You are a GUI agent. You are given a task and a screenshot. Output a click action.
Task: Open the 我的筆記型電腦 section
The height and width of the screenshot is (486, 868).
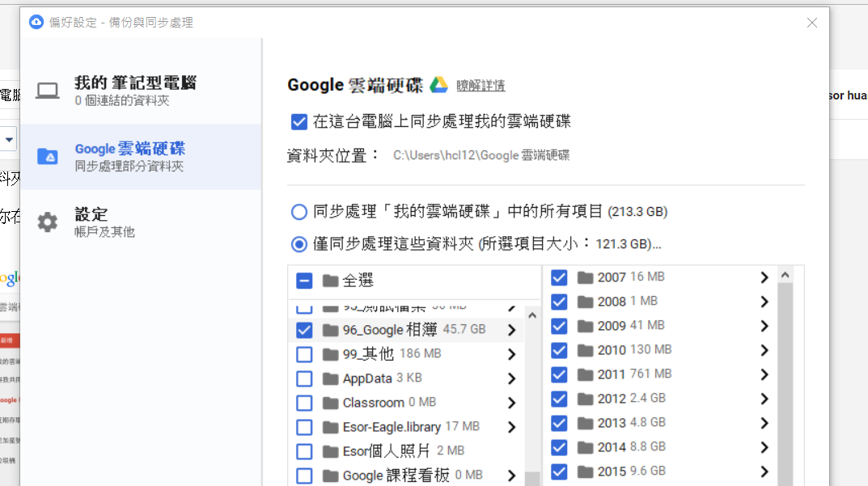[x=141, y=91]
